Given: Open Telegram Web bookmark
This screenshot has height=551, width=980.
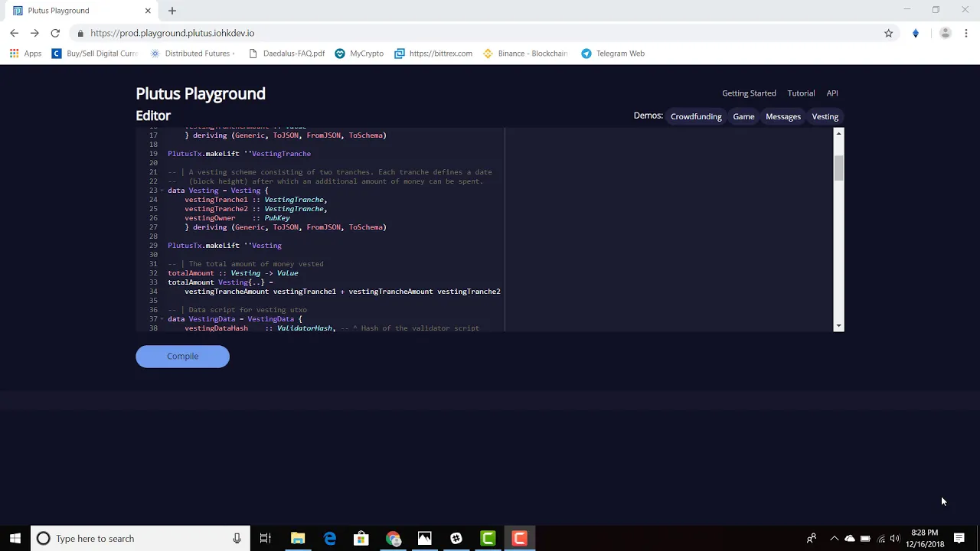Looking at the screenshot, I should (x=612, y=54).
